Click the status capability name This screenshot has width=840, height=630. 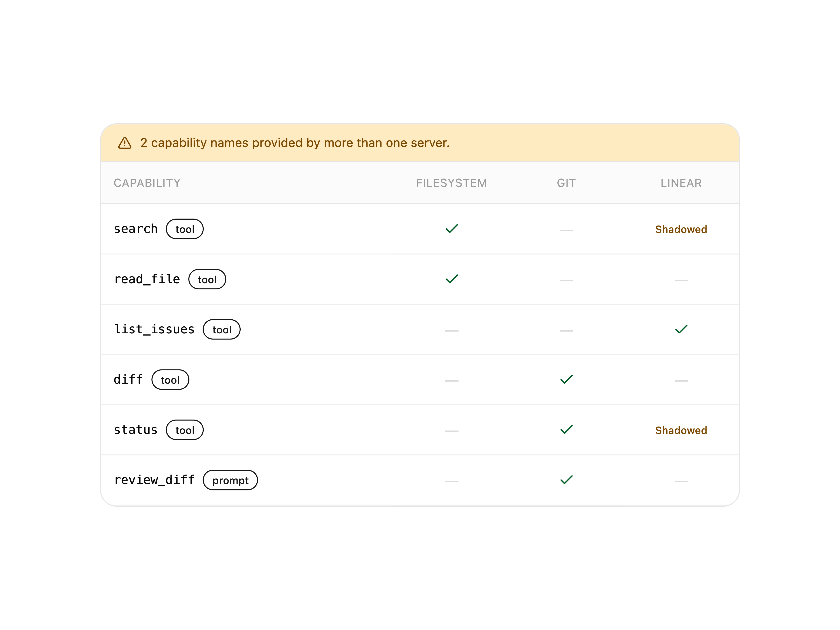[136, 430]
